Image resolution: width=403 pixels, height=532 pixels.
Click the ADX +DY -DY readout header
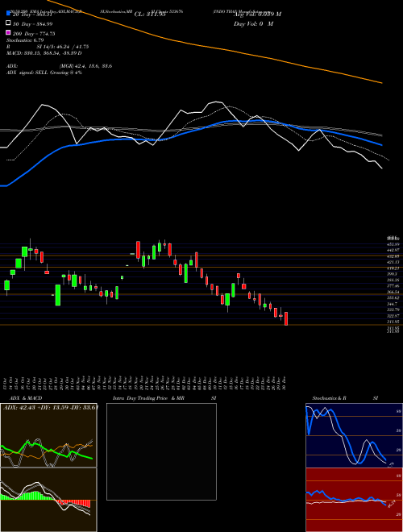[51, 407]
